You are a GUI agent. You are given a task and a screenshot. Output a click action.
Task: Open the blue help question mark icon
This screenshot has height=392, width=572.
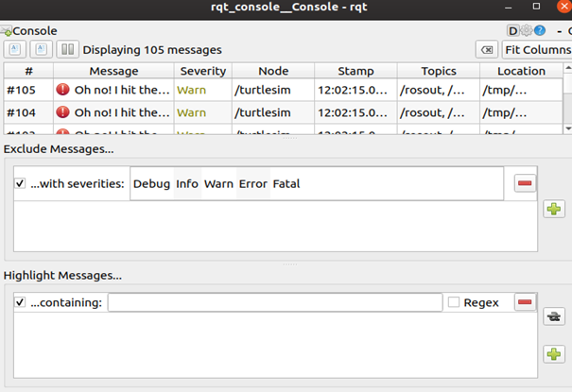point(540,30)
